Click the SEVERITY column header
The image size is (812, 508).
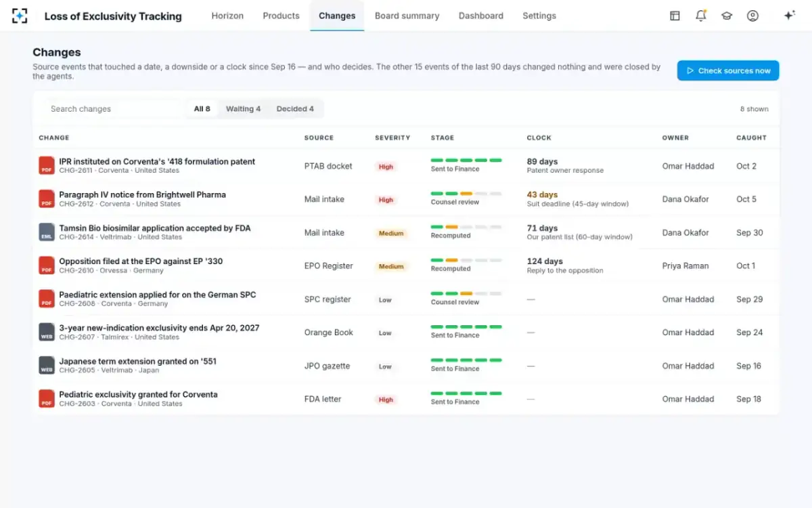392,137
